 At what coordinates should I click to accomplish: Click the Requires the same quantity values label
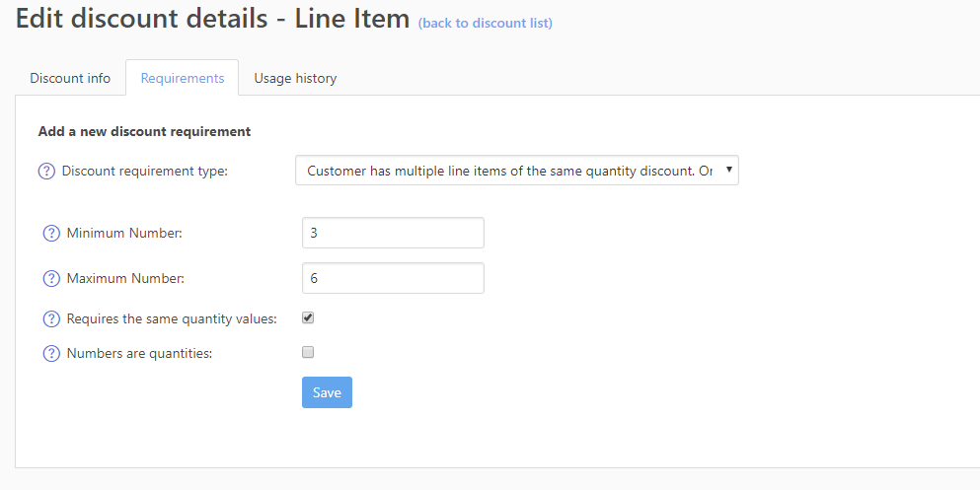[172, 319]
